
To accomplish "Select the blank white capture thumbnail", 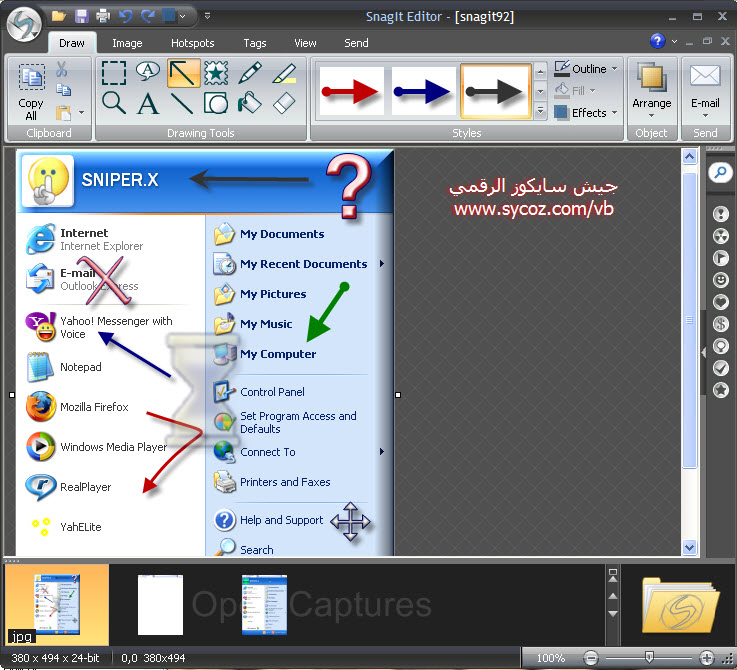I will tap(160, 605).
